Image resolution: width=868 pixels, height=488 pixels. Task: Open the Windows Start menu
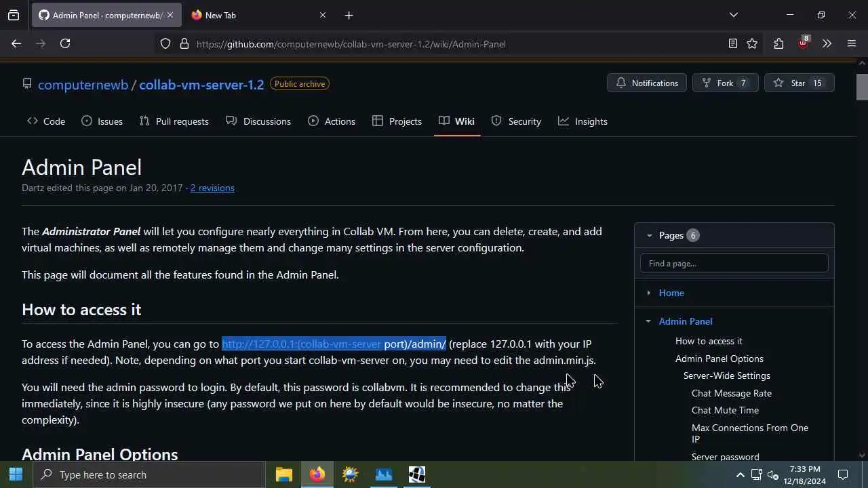click(16, 474)
